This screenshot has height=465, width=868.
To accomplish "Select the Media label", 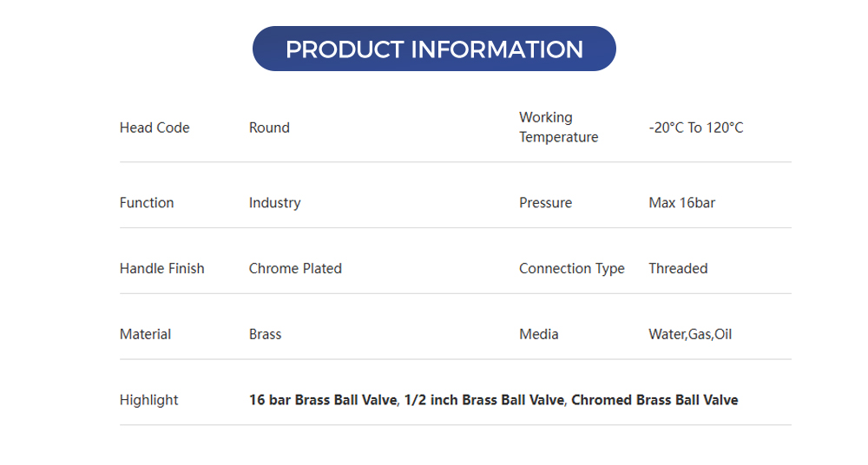I will pos(538,335).
